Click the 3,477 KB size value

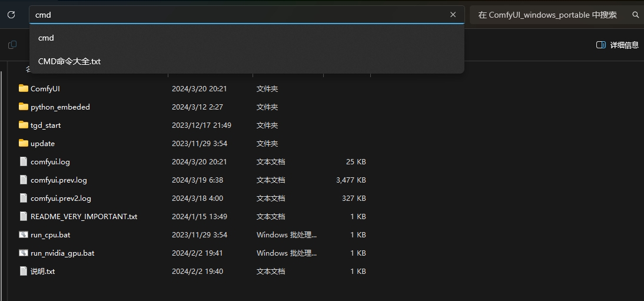[351, 180]
